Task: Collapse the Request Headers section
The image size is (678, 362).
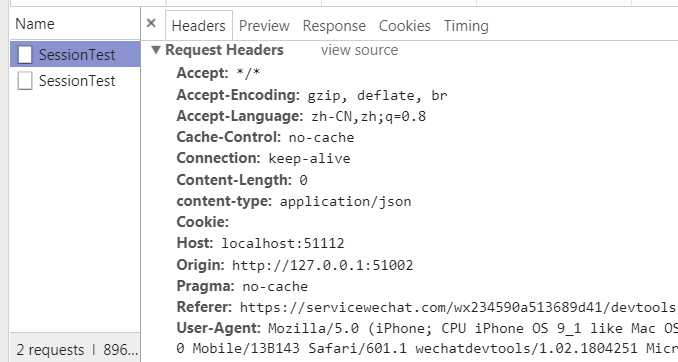Action: [x=156, y=50]
